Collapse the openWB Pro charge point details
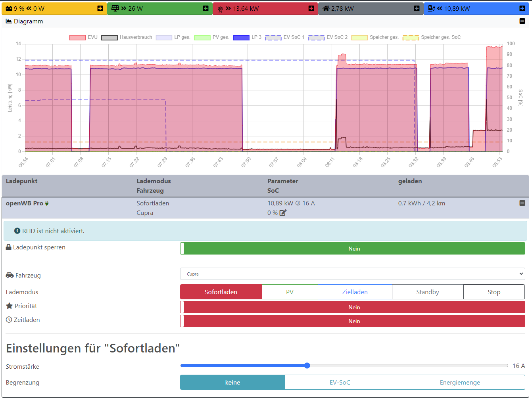 coord(522,203)
